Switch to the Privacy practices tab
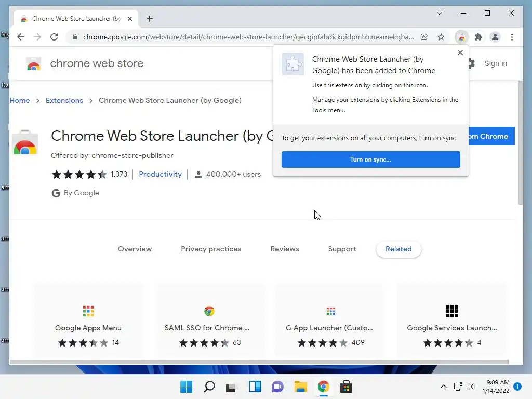The image size is (532, 399). (211, 249)
